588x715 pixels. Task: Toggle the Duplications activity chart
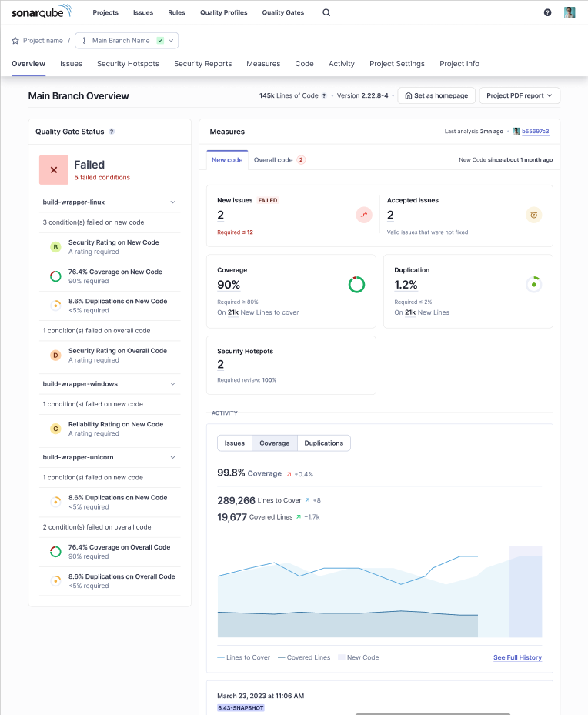(x=323, y=443)
